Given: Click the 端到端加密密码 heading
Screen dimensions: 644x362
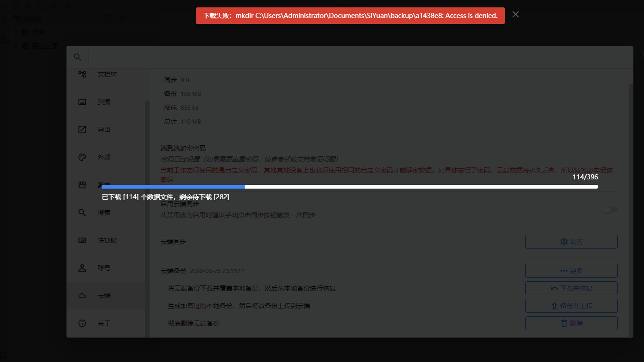Looking at the screenshot, I should pos(183,148).
